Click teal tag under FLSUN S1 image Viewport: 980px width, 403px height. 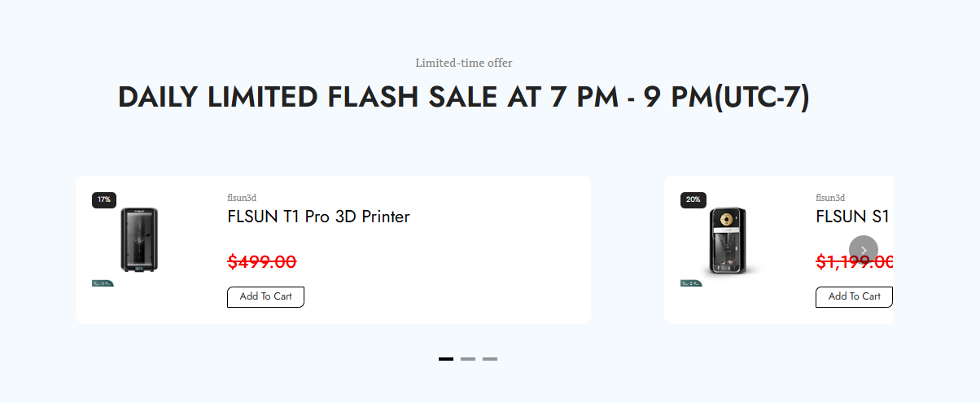pyautogui.click(x=691, y=283)
